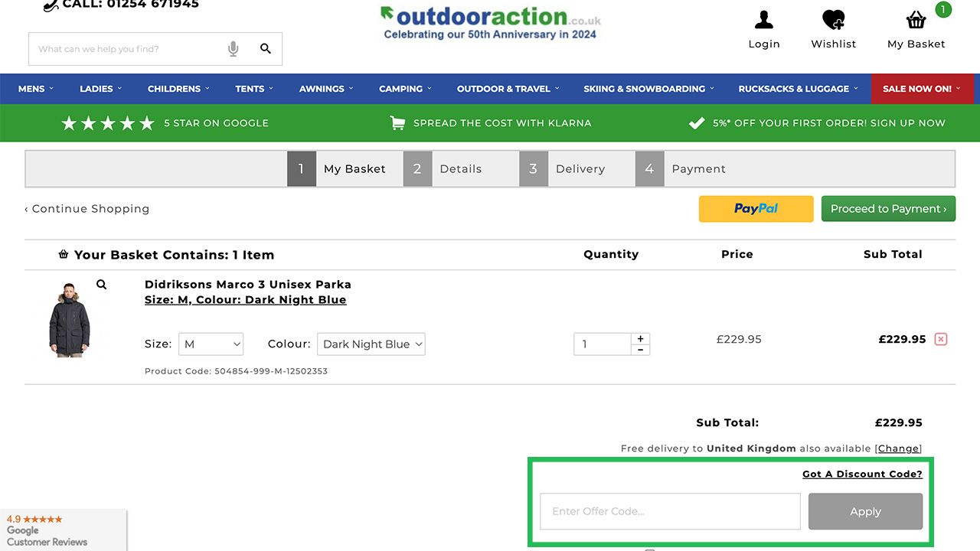Expand the Awnings menu
The width and height of the screenshot is (980, 551).
tap(326, 89)
